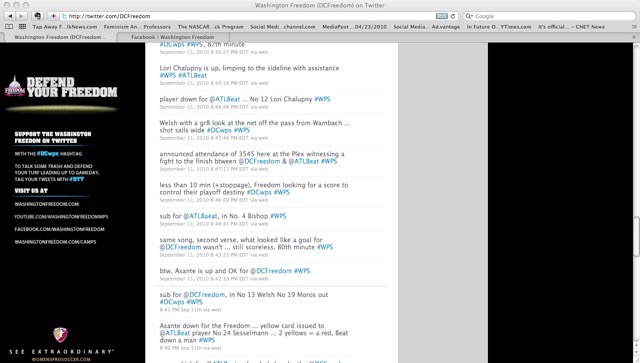Go back with Safari's back arrow

pos(10,16)
